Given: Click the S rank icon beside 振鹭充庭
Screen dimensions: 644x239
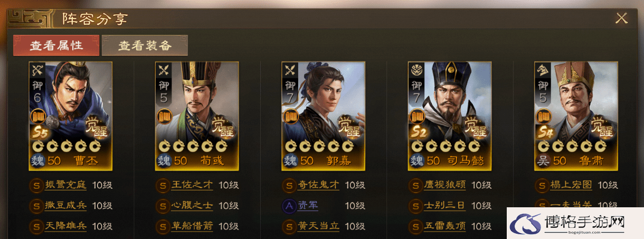Looking at the screenshot, I should [x=35, y=186].
